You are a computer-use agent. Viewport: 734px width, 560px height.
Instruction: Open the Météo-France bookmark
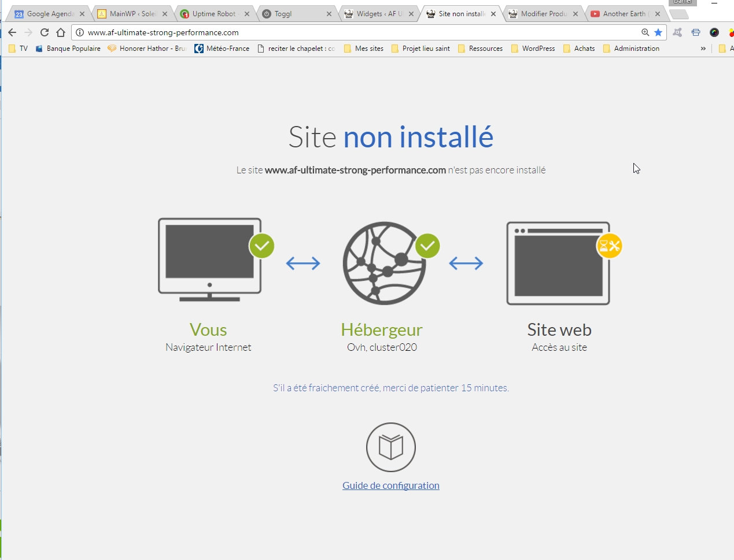pos(222,49)
